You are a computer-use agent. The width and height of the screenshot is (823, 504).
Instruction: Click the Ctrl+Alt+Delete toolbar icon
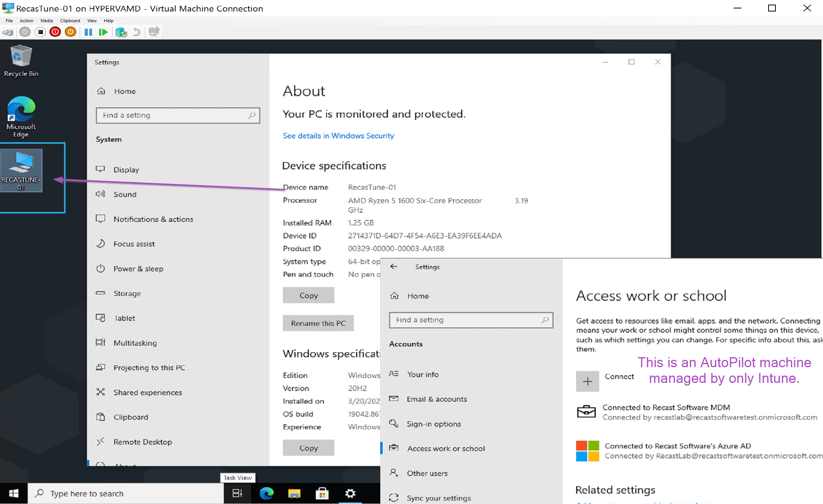click(x=8, y=32)
